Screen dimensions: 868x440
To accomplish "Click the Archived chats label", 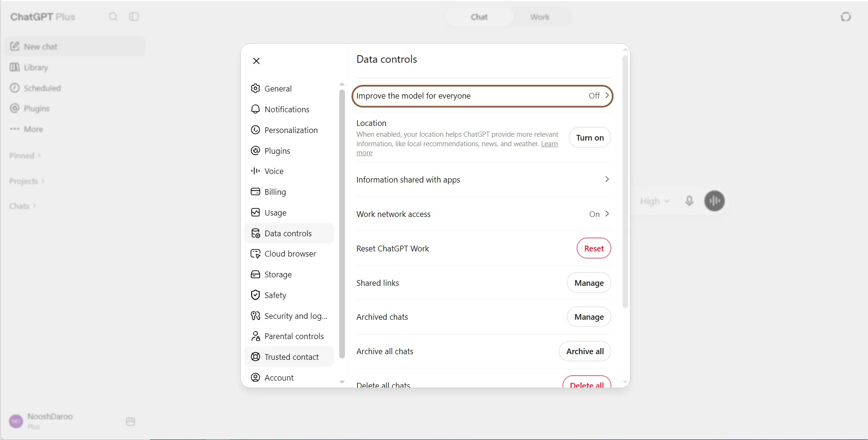I will click(382, 317).
